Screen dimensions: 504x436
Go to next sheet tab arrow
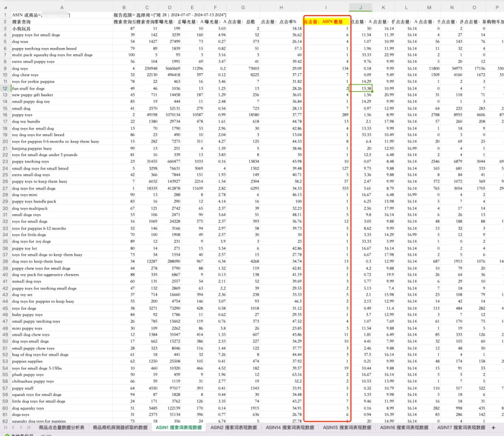coord(21,427)
